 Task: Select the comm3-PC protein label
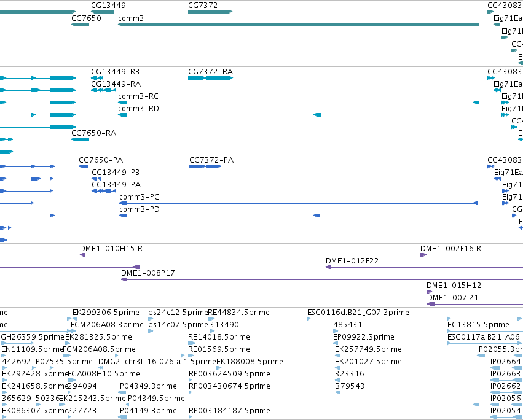(139, 197)
